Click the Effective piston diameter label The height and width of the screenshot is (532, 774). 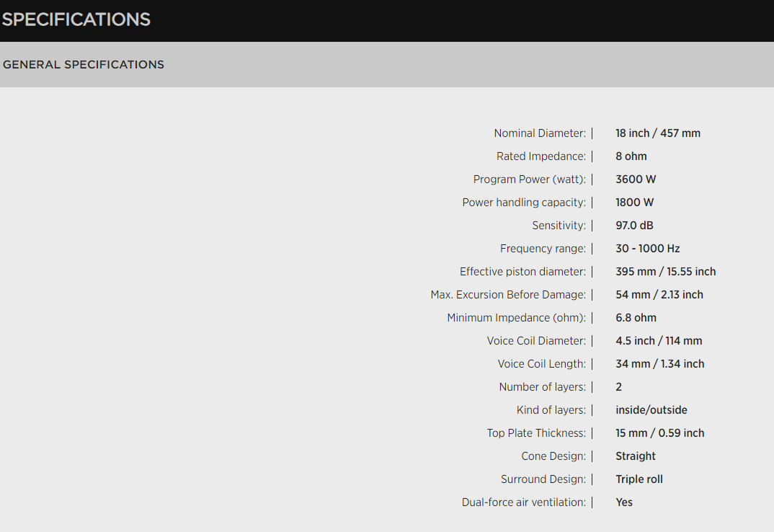coord(522,272)
